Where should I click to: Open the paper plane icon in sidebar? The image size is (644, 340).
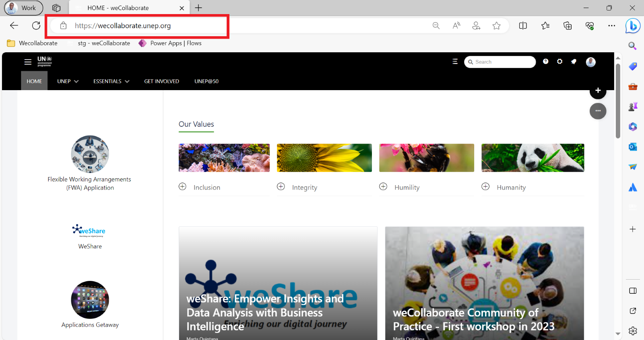tap(633, 167)
